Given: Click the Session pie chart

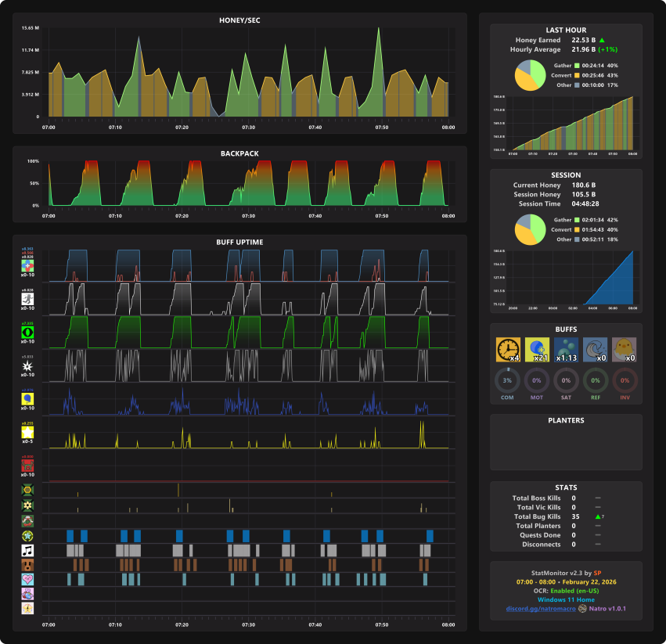Looking at the screenshot, I should coord(530,229).
